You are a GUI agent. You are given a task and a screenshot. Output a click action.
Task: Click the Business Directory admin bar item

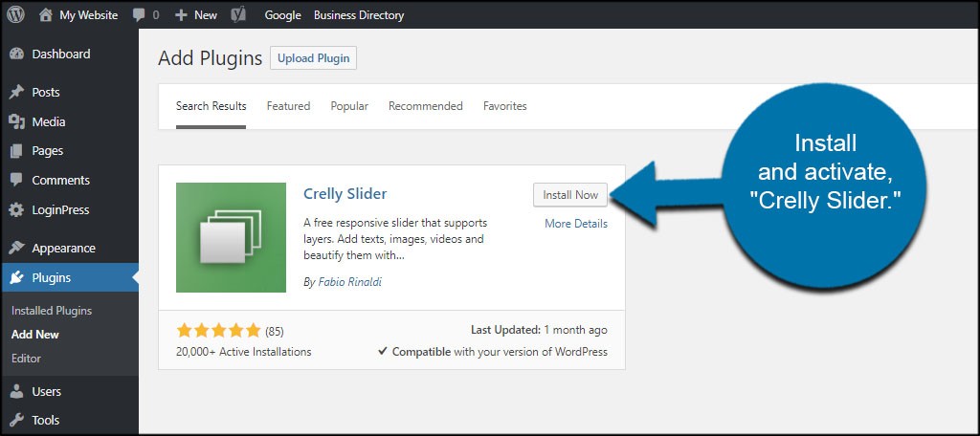[x=359, y=15]
